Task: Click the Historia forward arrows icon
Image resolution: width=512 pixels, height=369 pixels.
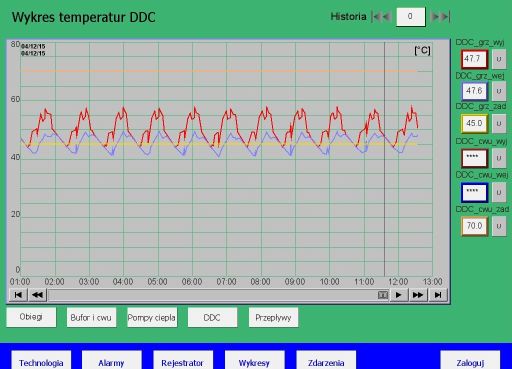Action: coord(441,17)
